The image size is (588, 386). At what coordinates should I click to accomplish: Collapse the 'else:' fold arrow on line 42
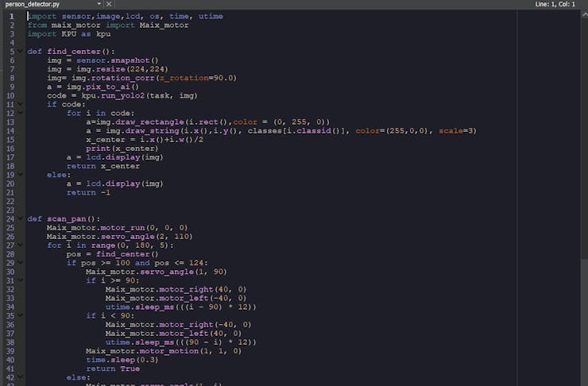pos(21,377)
